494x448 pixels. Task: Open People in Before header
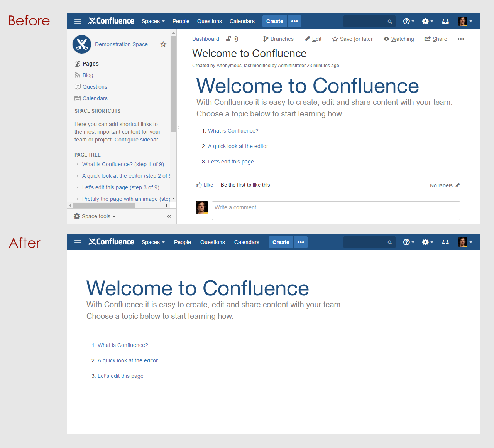tap(181, 21)
